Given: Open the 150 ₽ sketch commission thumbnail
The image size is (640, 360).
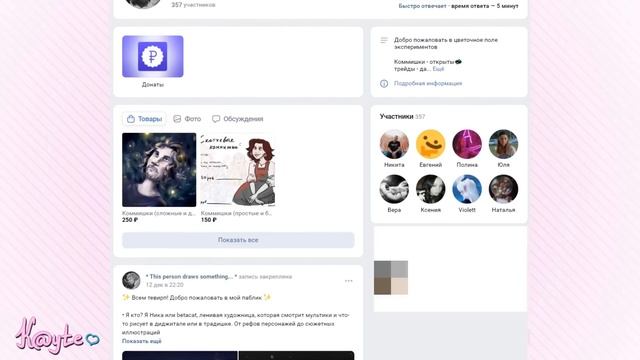Looking at the screenshot, I should coord(238,170).
